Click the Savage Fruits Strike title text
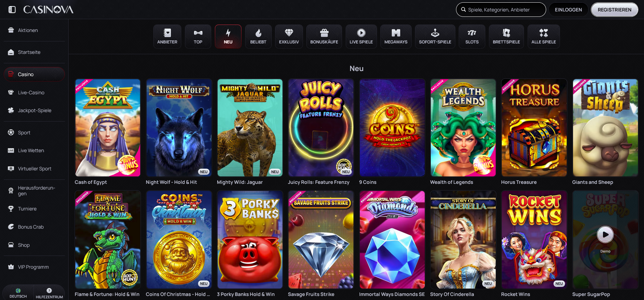The height and width of the screenshot is (300, 644). click(x=311, y=294)
